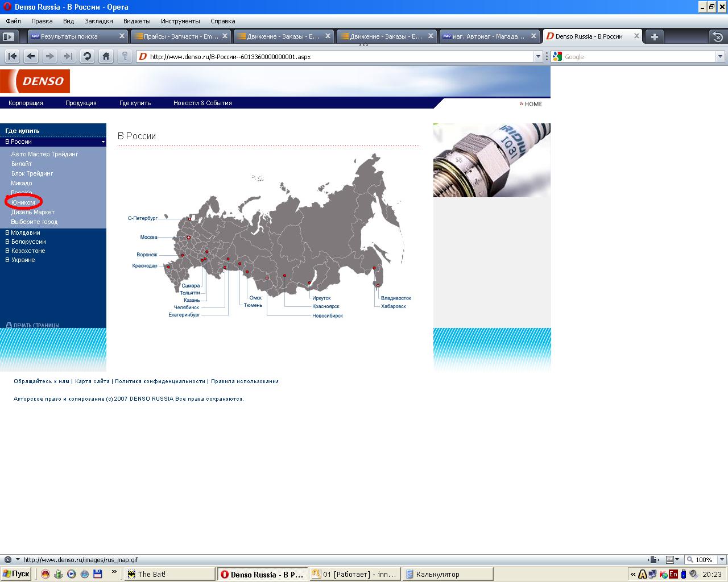Click the browser Back arrow button

31,56
